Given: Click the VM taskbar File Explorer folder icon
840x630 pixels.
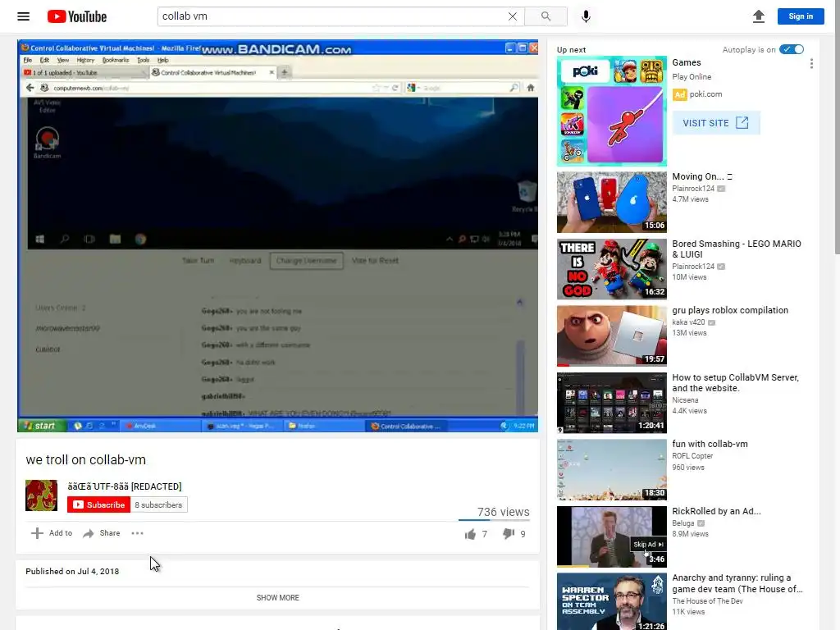Looking at the screenshot, I should click(x=115, y=240).
